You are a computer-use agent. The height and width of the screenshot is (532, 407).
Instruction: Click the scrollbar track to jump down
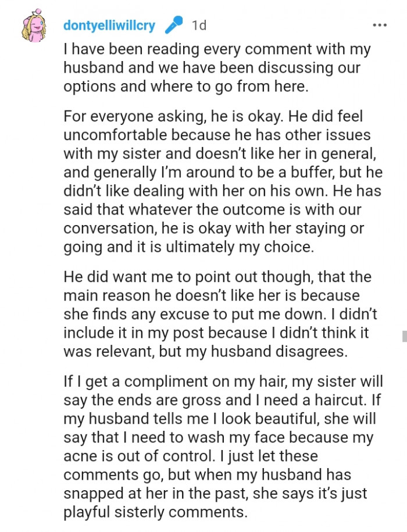[404, 336]
